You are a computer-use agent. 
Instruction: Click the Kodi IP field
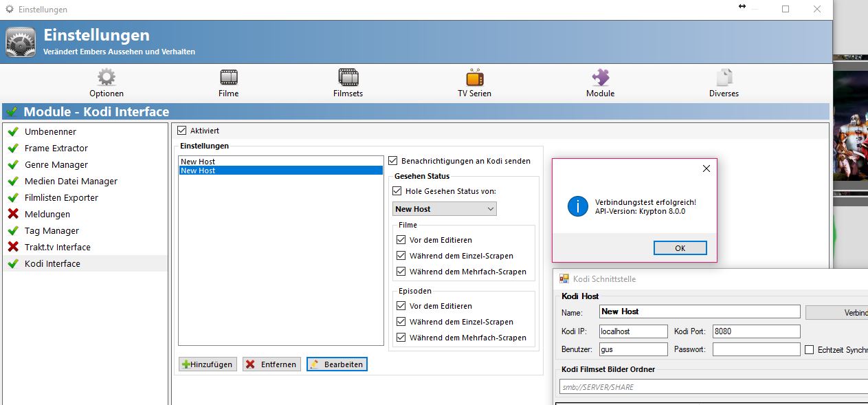634,331
